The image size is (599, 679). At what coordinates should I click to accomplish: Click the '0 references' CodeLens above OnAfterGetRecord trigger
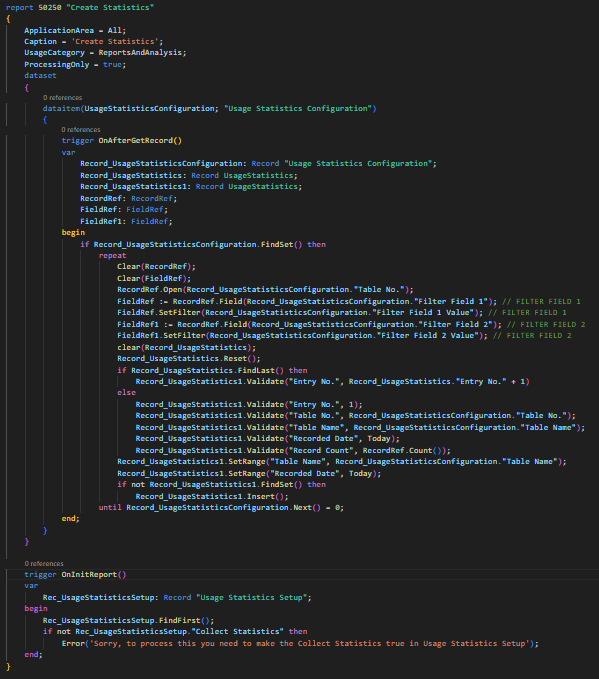click(81, 130)
